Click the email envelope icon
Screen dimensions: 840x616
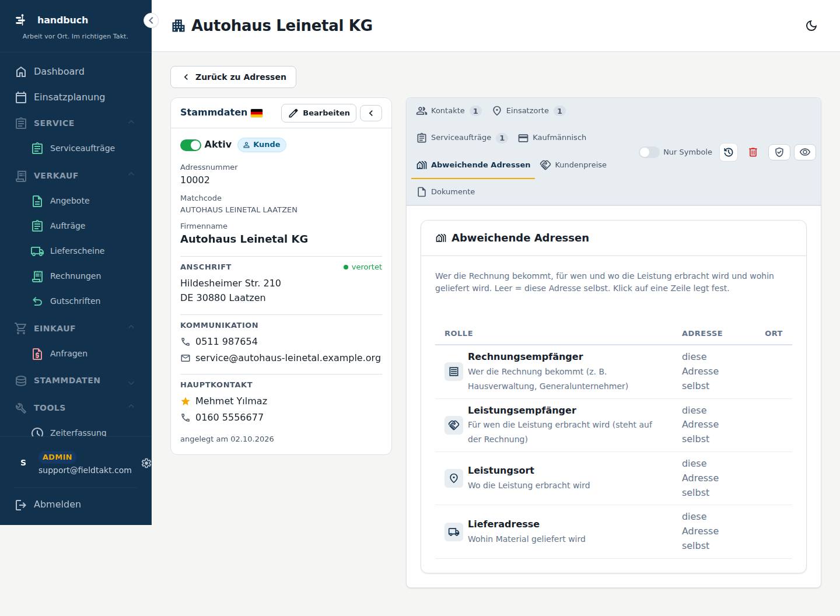[x=185, y=358]
